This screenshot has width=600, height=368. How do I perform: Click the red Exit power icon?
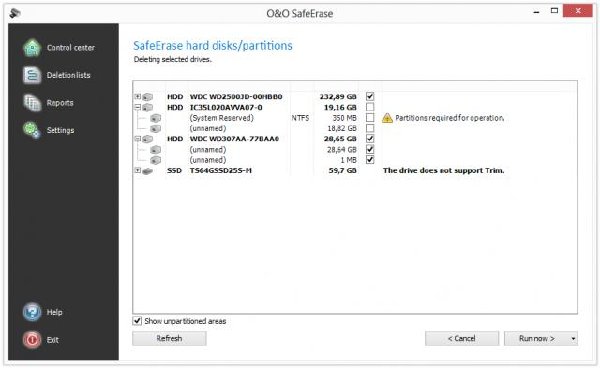(x=32, y=340)
